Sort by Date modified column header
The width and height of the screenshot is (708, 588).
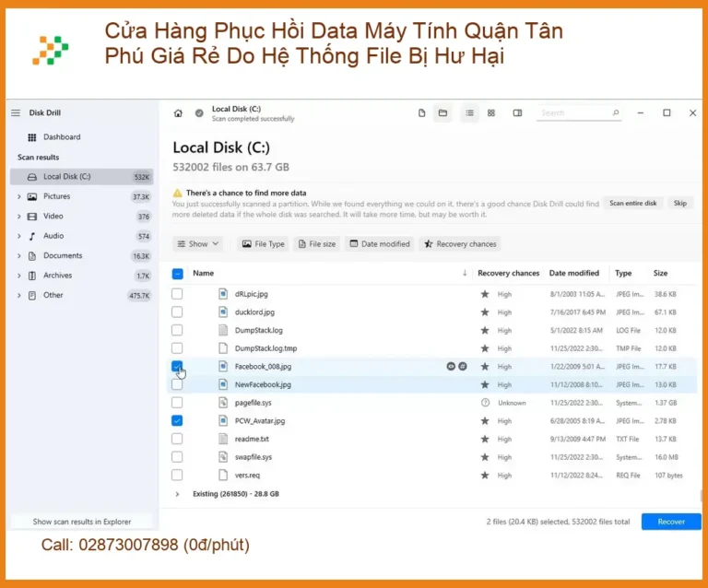574,273
